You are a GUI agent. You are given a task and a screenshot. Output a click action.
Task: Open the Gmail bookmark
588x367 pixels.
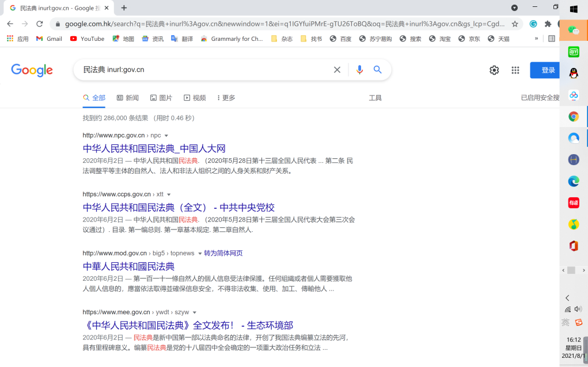tap(49, 39)
